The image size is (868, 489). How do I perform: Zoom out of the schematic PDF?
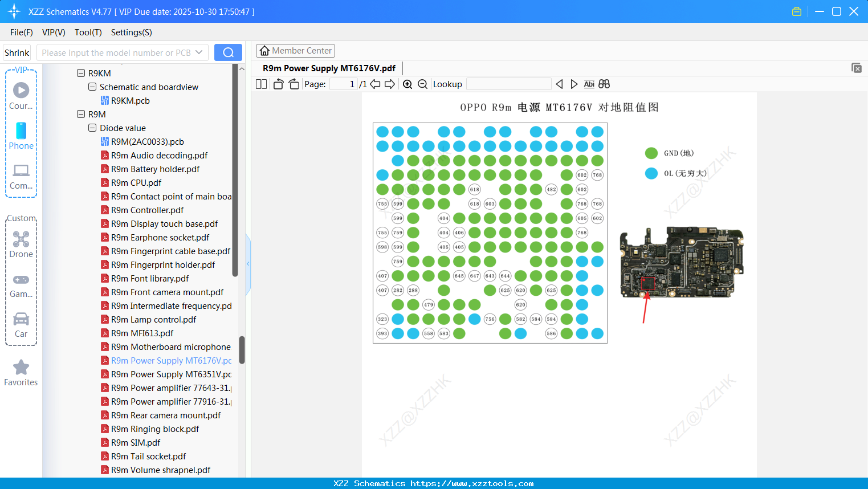pyautogui.click(x=422, y=84)
